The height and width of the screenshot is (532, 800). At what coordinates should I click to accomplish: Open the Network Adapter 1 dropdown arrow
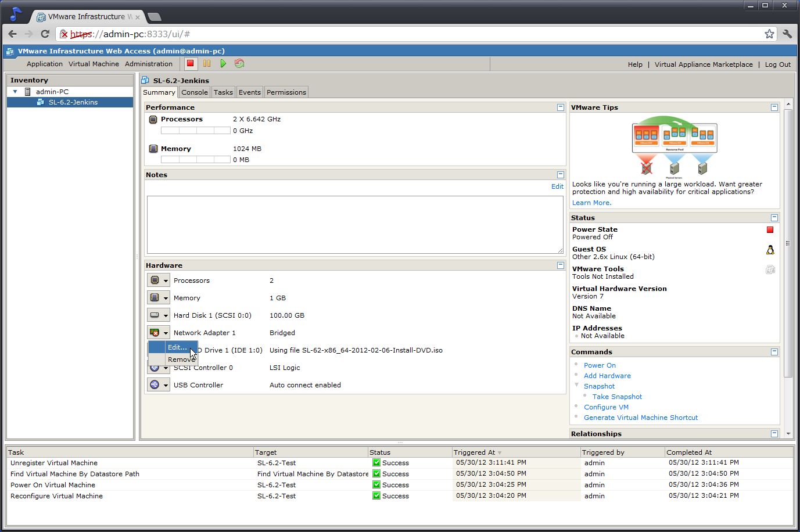(166, 333)
